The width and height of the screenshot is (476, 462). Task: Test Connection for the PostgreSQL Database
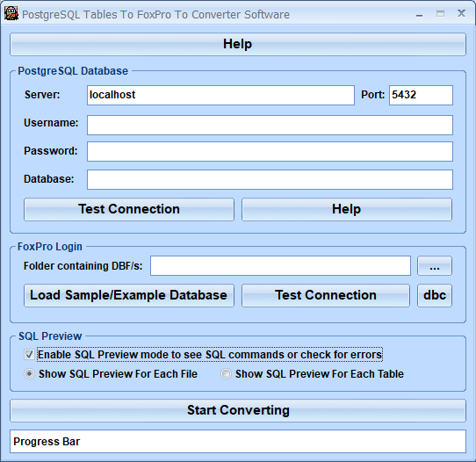click(x=129, y=209)
